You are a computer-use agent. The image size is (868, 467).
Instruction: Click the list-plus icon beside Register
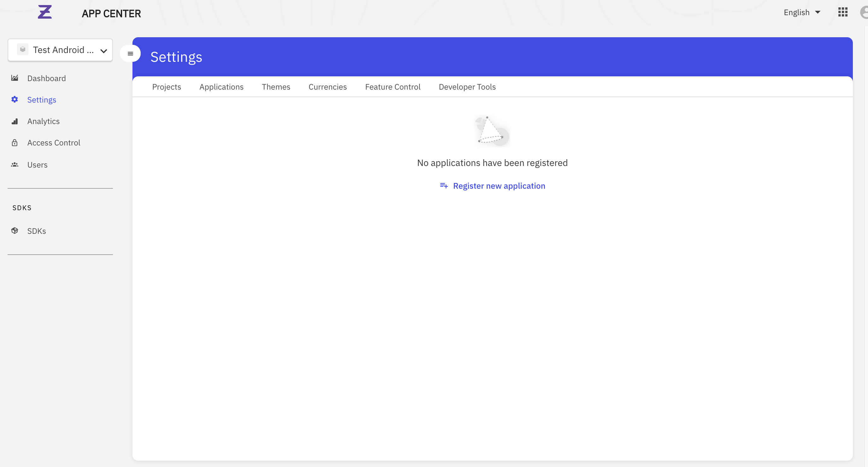tap(444, 186)
